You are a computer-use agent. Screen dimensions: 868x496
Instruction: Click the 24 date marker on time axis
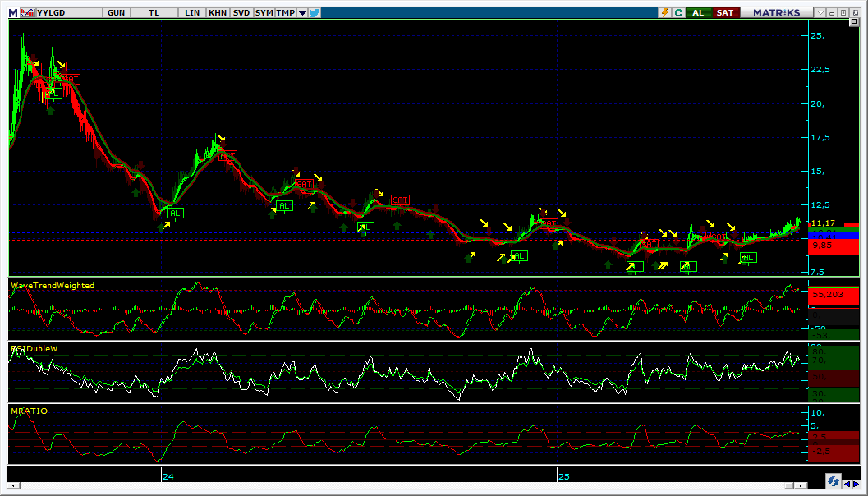168,476
